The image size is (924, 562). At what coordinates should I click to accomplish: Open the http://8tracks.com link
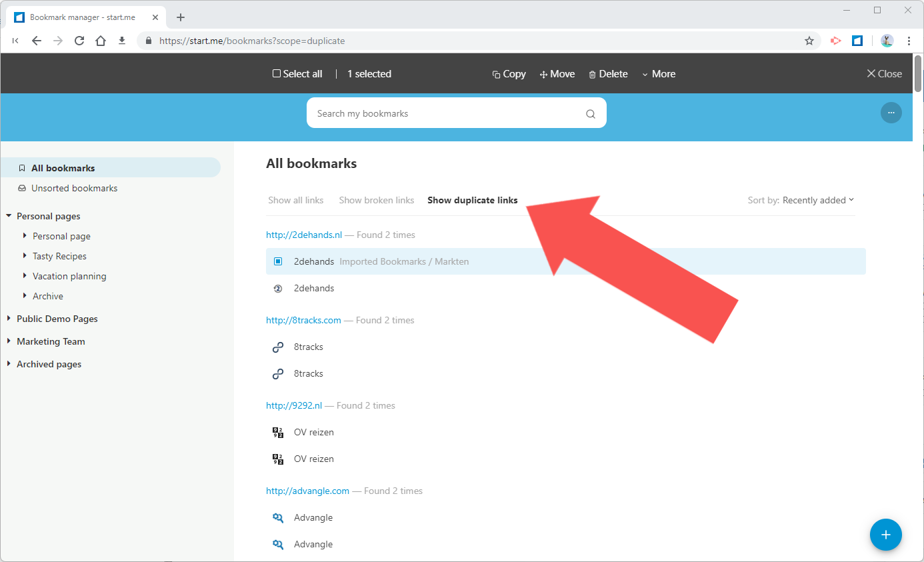click(303, 320)
